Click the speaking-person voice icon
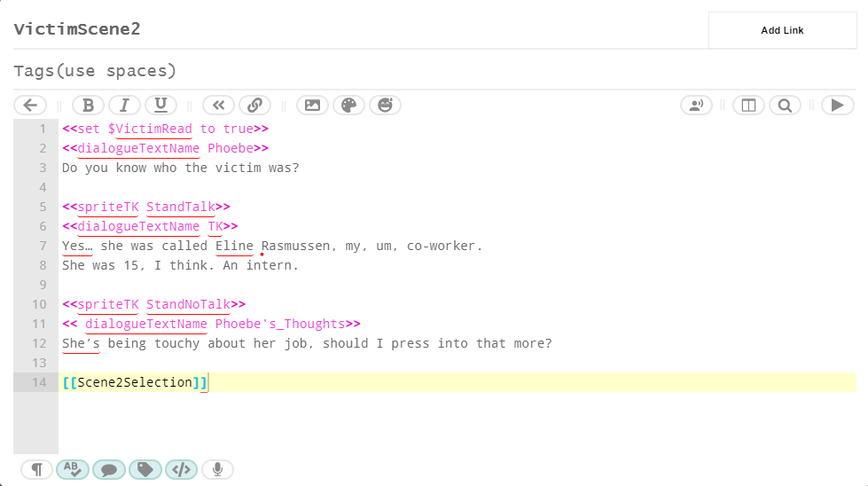Image resolution: width=868 pixels, height=486 pixels. [696, 106]
